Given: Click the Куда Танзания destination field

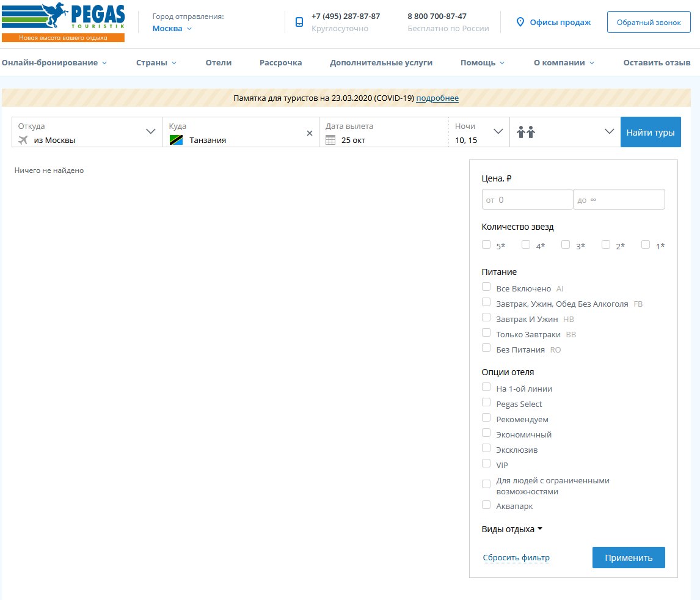Looking at the screenshot, I should 241,132.
